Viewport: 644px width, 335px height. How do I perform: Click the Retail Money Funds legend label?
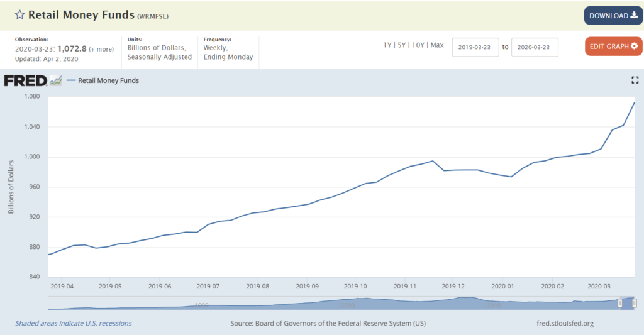[108, 80]
